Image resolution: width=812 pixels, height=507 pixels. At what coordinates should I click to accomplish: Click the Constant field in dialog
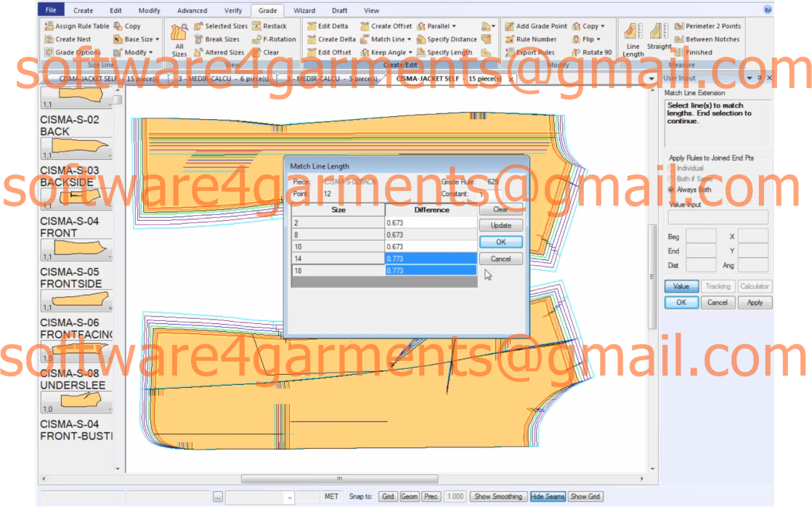tap(490, 194)
